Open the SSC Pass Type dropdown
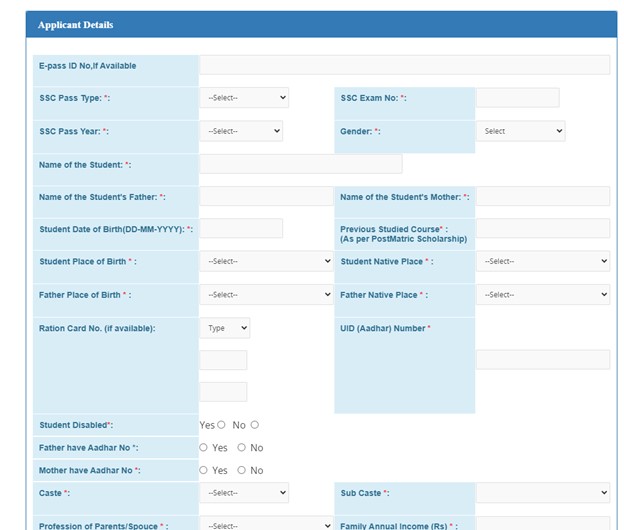 pyautogui.click(x=244, y=97)
